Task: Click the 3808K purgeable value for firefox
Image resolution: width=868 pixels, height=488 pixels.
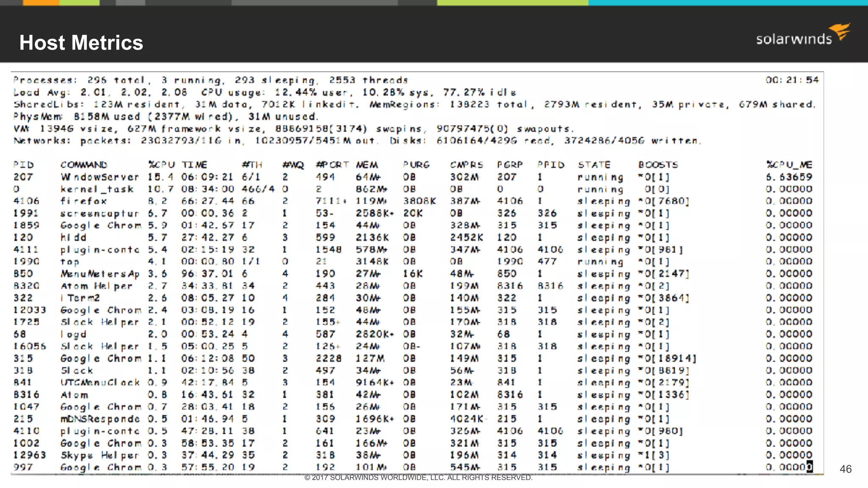Action: pyautogui.click(x=419, y=201)
